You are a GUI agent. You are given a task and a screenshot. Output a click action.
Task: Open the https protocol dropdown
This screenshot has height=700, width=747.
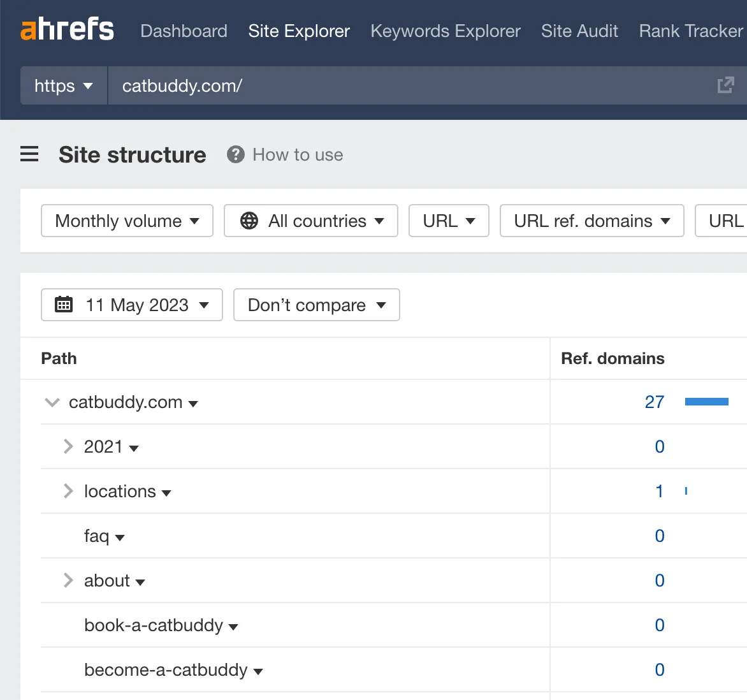tap(64, 86)
